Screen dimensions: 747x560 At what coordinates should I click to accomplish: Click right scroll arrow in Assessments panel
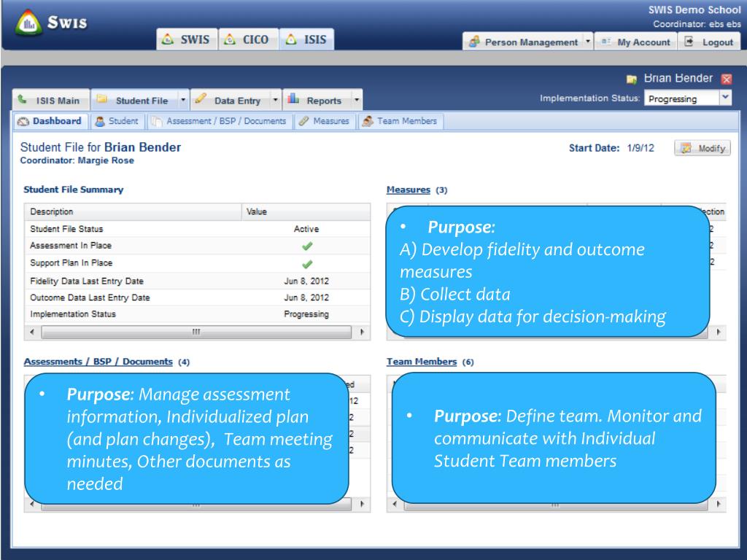pyautogui.click(x=362, y=504)
